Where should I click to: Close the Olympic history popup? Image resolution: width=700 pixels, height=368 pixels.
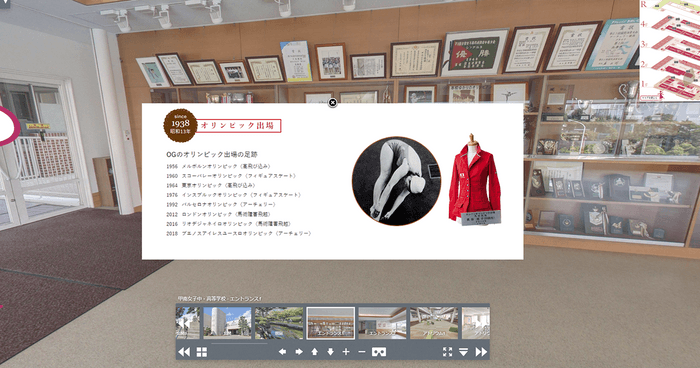pyautogui.click(x=333, y=103)
